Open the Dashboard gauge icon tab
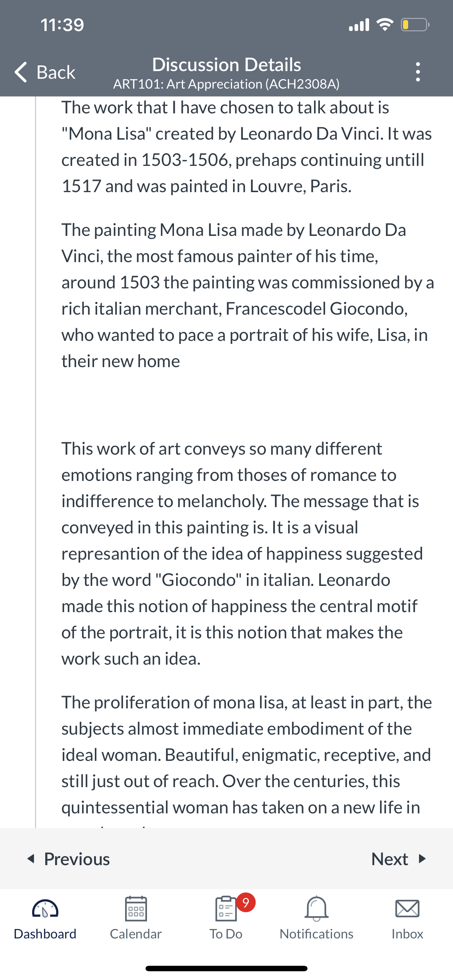This screenshot has height=980, width=453. tap(45, 909)
